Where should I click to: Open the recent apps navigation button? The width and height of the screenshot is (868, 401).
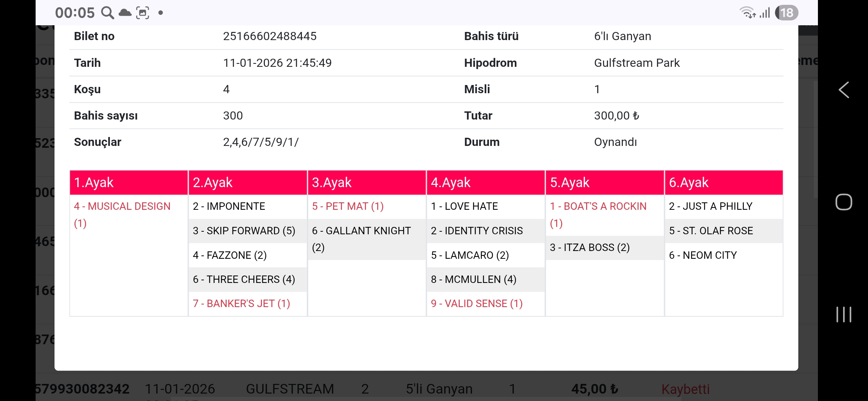[844, 314]
